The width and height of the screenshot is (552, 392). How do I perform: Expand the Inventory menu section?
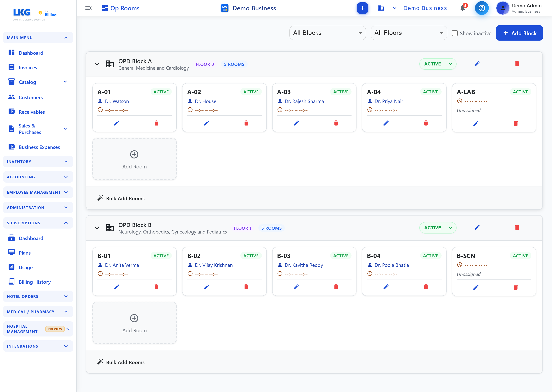pos(38,162)
